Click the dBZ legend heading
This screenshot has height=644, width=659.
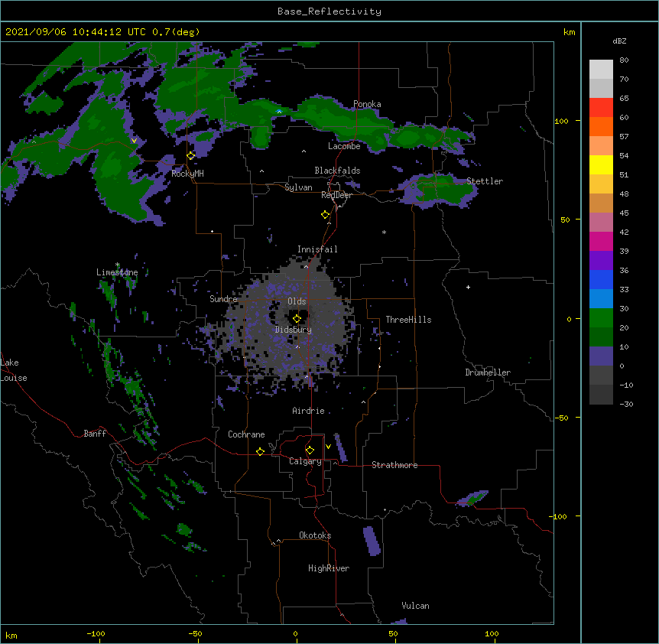tap(619, 41)
